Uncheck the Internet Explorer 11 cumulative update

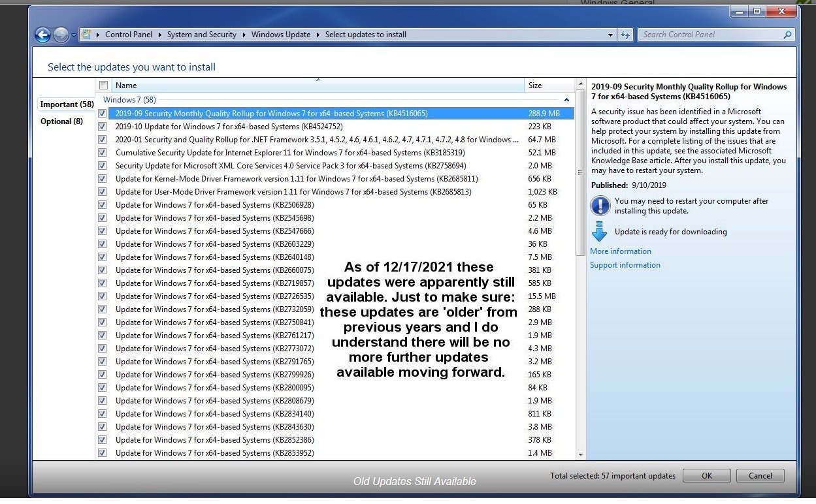[x=103, y=152]
